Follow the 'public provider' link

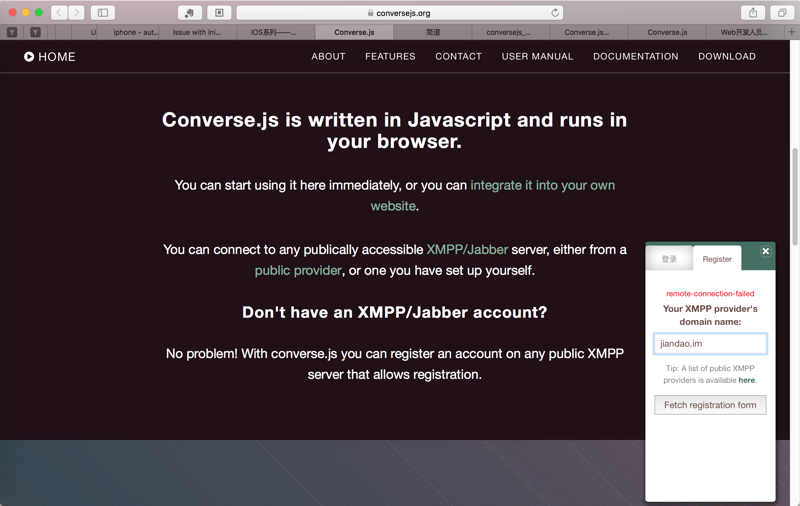point(298,270)
